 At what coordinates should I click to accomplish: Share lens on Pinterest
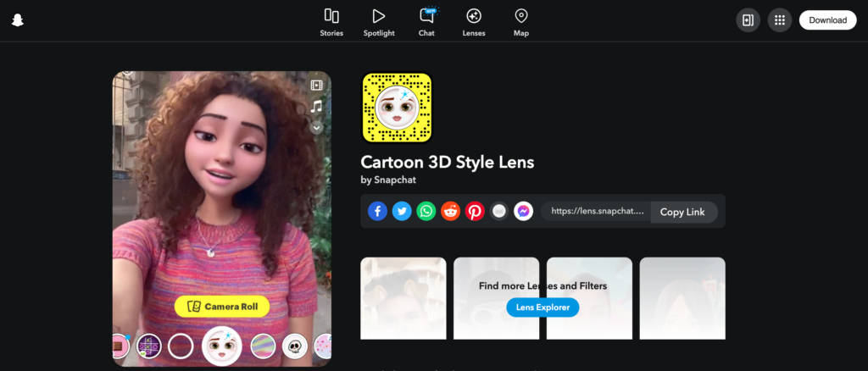[x=475, y=212]
